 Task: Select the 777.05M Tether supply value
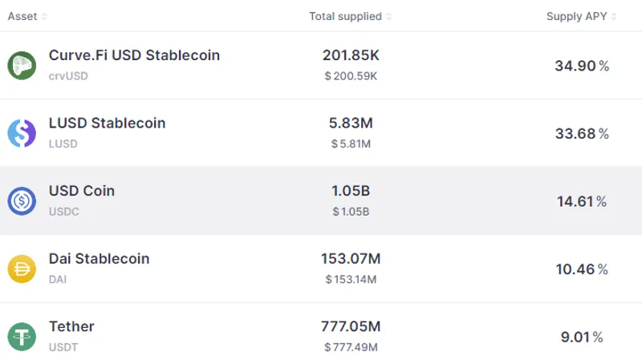pyautogui.click(x=351, y=327)
